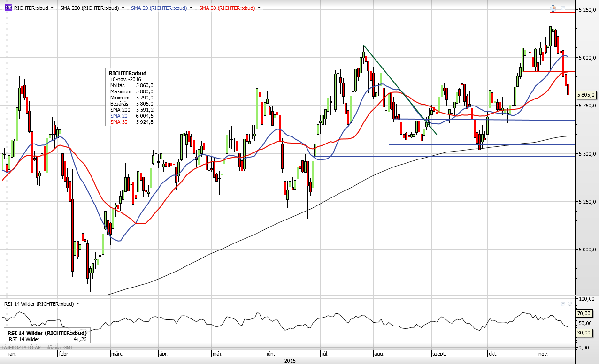The height and width of the screenshot is (364, 599).
Task: Select the 5 805,0 current price tag
Action: 587,95
